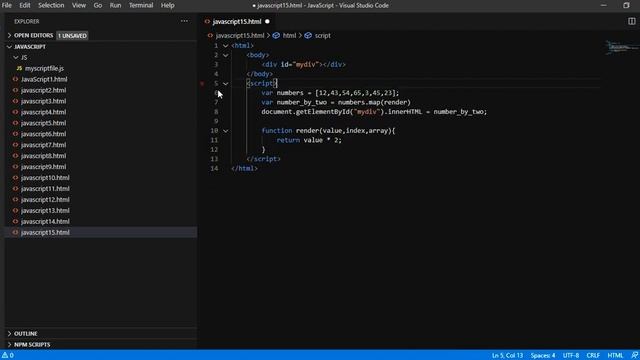Viewport: 640px width, 360px height.
Task: Open the Run menu
Action: 115,5
